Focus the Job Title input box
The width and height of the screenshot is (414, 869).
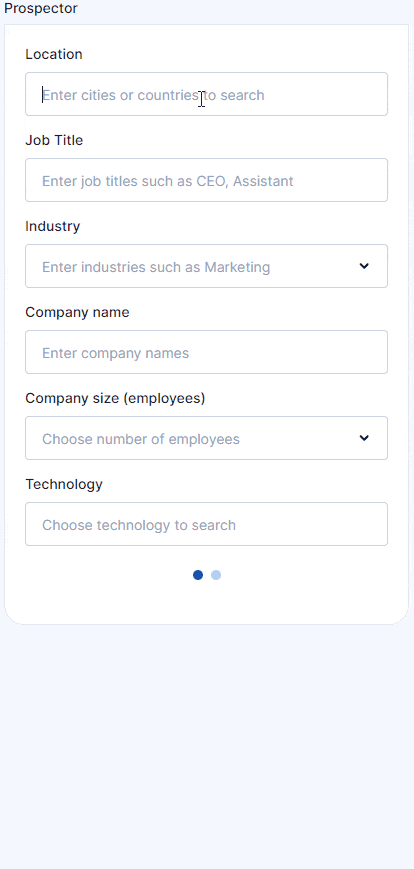[x=206, y=180]
